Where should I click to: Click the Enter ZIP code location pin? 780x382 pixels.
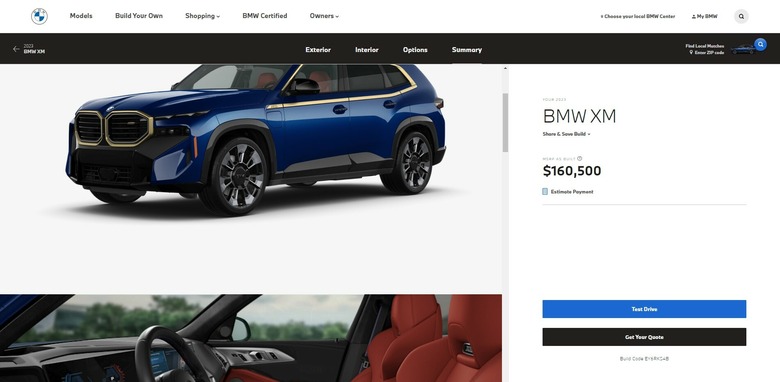click(x=691, y=52)
